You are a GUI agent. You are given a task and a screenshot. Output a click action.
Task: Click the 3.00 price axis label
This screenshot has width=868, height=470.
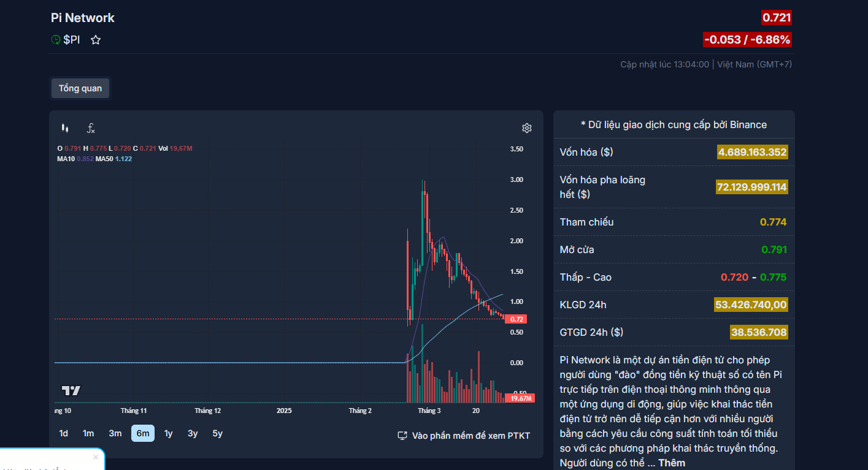click(x=517, y=180)
